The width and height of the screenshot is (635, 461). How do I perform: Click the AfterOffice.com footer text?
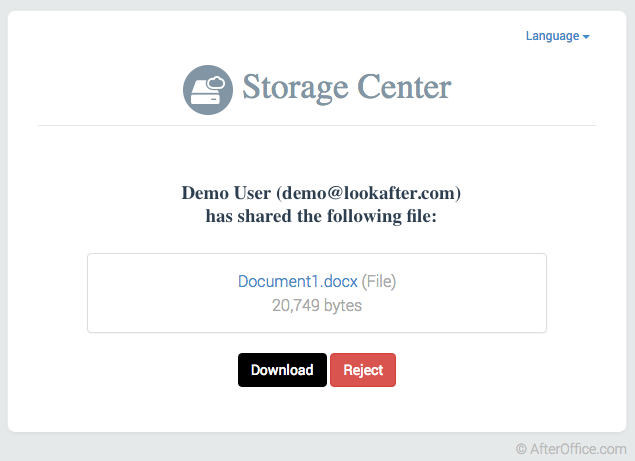click(x=578, y=450)
